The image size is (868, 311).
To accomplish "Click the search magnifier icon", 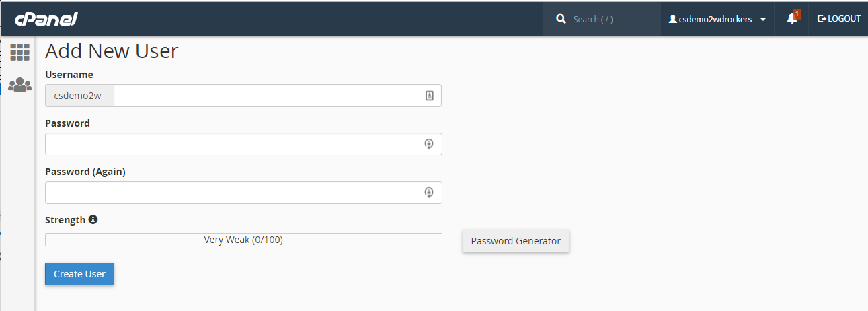I will point(561,20).
